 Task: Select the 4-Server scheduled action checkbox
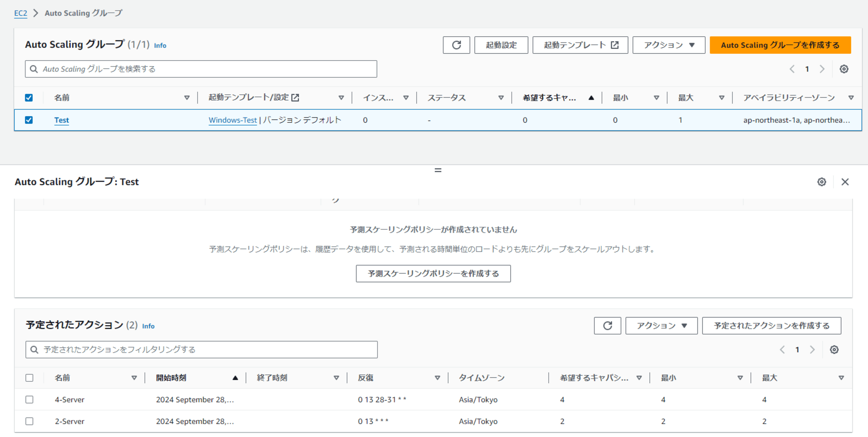pyautogui.click(x=29, y=399)
